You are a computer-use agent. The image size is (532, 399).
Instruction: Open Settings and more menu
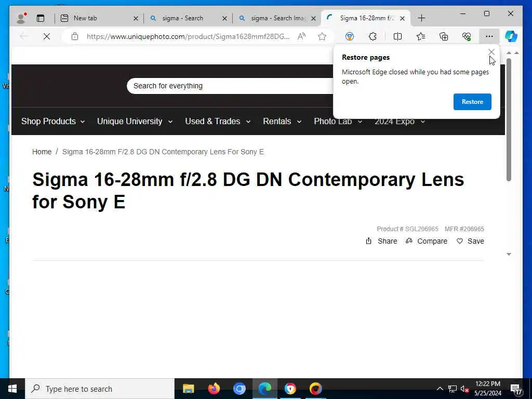(489, 36)
